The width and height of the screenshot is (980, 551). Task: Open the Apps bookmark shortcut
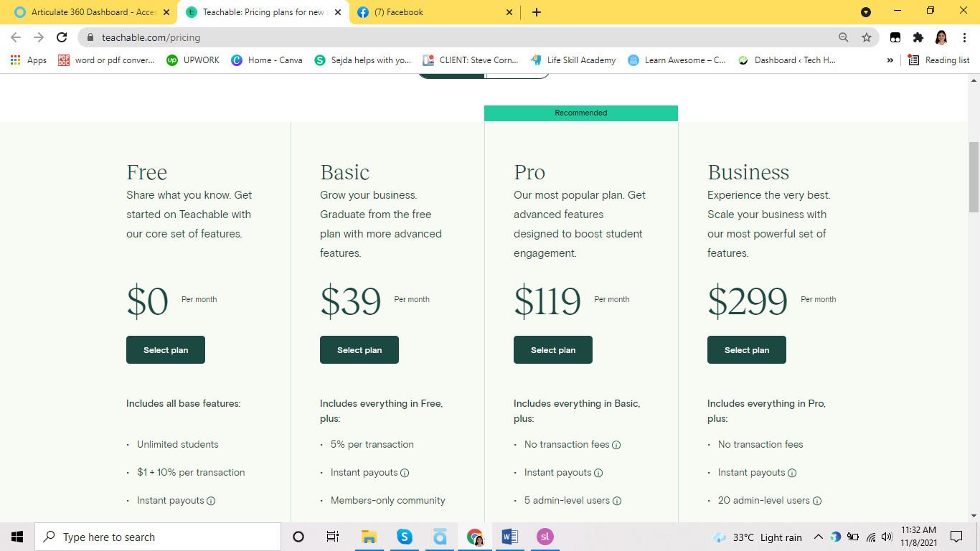pos(29,60)
